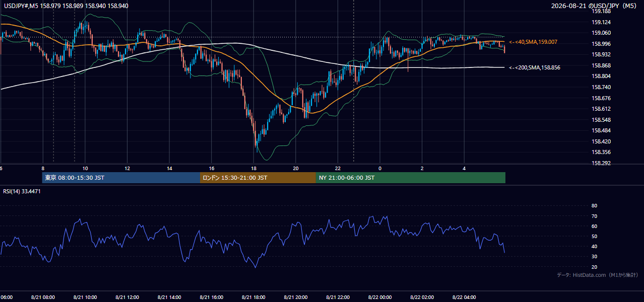Click hour label 12 under price chart

pyautogui.click(x=127, y=169)
